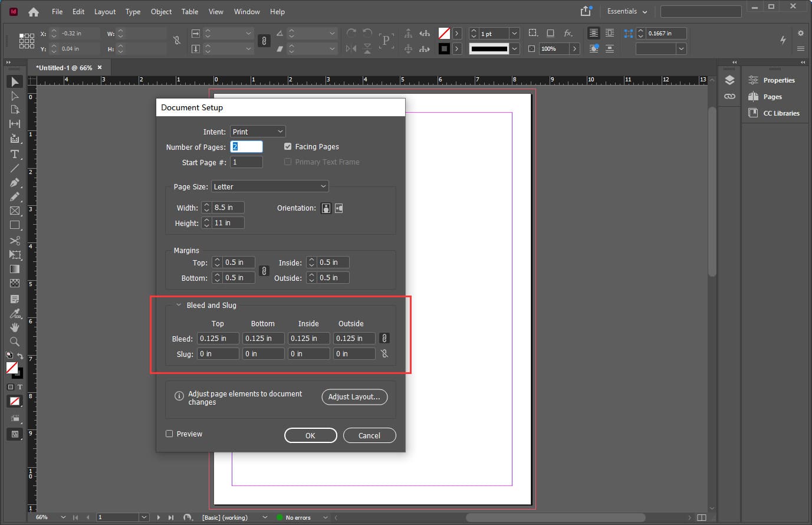
Task: Select the Gap tool
Action: pyautogui.click(x=15, y=124)
